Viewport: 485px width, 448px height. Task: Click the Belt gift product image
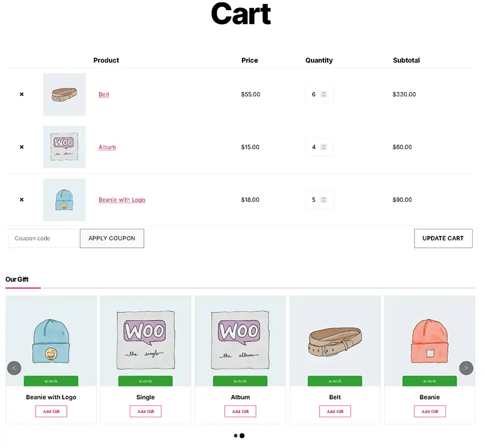pyautogui.click(x=335, y=339)
